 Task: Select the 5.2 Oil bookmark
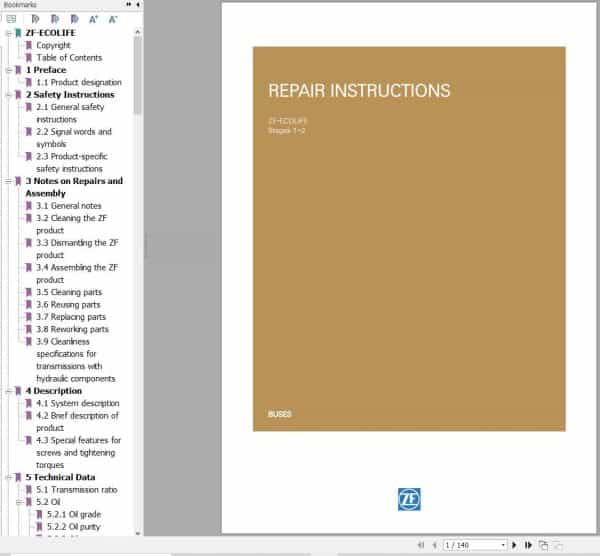[48, 502]
